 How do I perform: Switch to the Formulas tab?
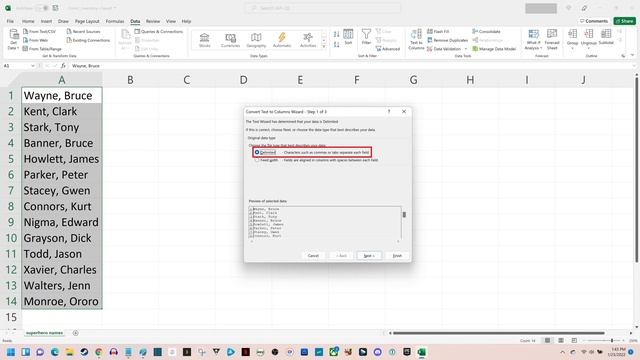pos(115,21)
